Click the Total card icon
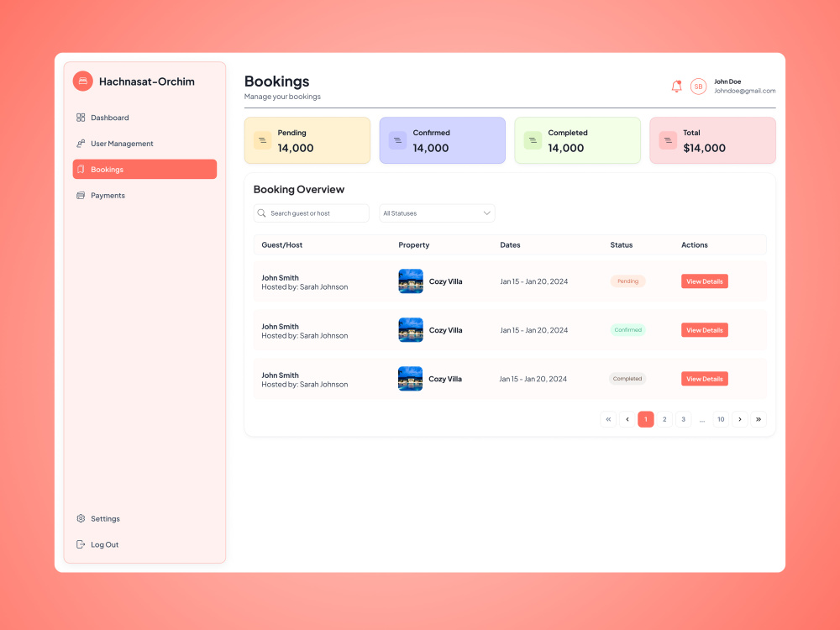Screen dimensions: 840x630 [x=668, y=140]
